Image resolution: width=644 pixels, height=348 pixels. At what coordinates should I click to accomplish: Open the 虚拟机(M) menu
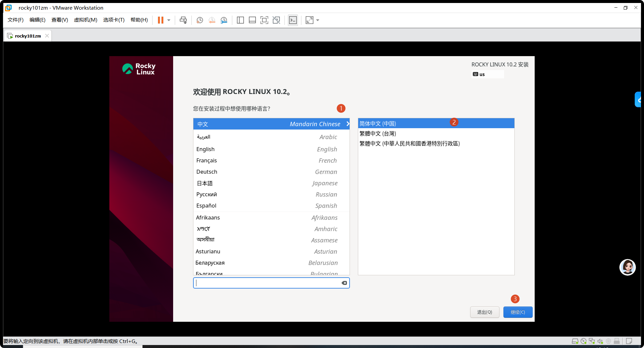[86, 20]
